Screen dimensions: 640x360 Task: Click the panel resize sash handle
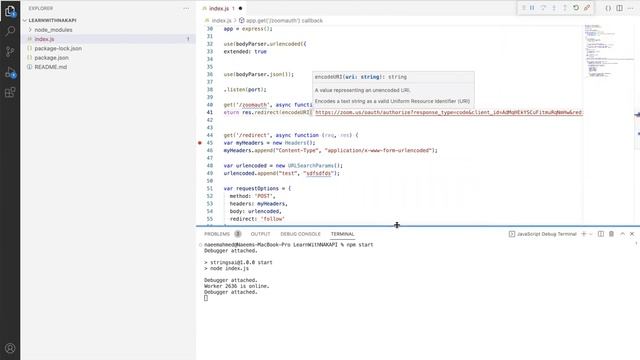coord(418,226)
